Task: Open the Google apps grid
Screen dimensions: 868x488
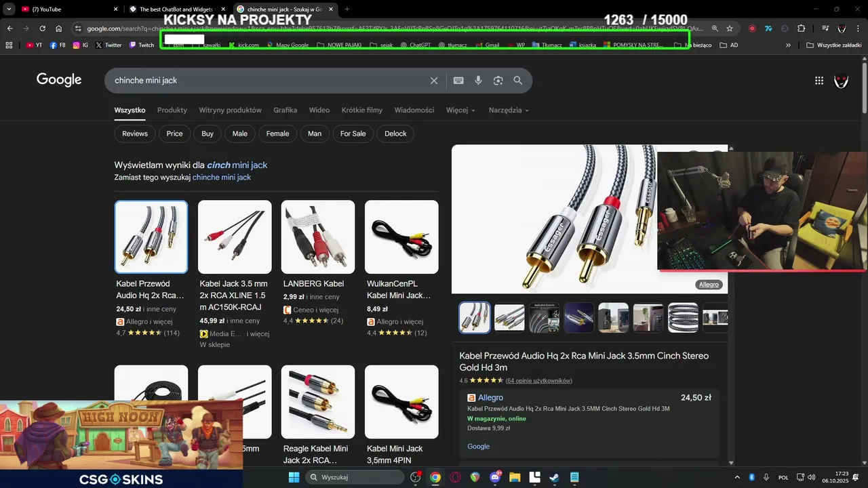Action: (819, 81)
